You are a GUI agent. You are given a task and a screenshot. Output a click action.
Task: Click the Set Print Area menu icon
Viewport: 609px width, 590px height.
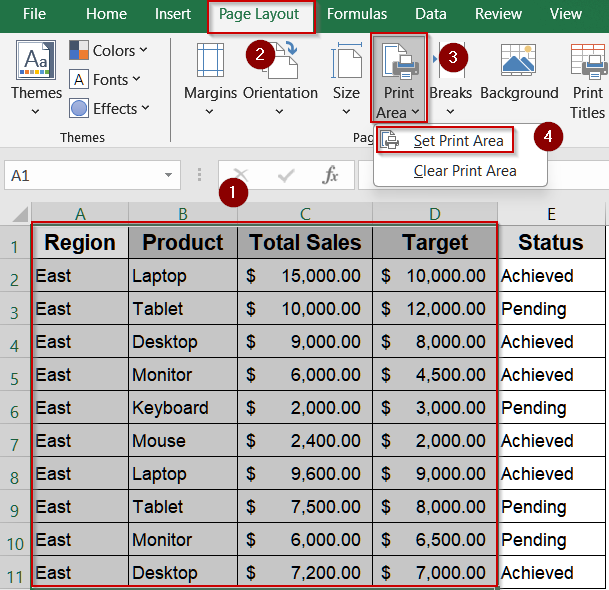pyautogui.click(x=390, y=140)
